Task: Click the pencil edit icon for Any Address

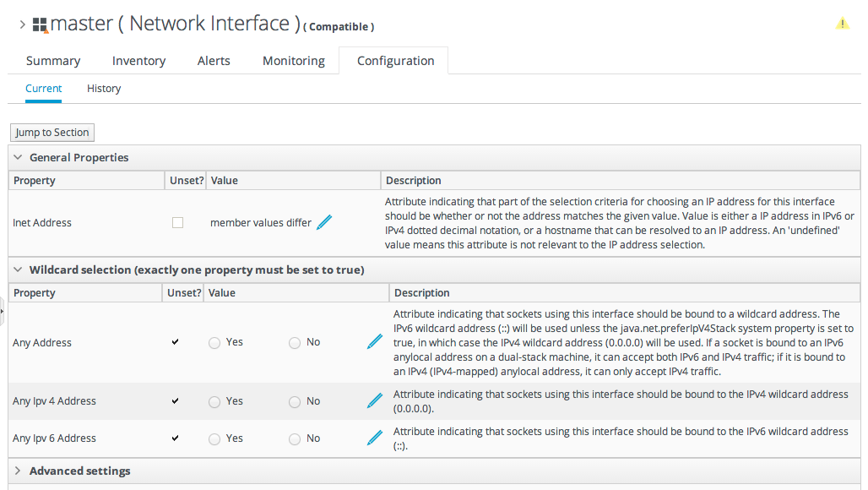Action: 375,342
